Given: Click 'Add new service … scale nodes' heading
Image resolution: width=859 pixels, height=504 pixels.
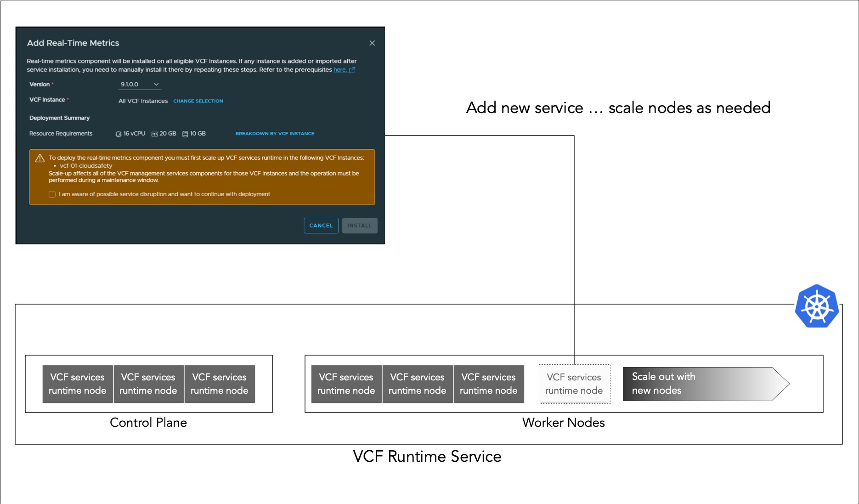Looking at the screenshot, I should pos(618,108).
